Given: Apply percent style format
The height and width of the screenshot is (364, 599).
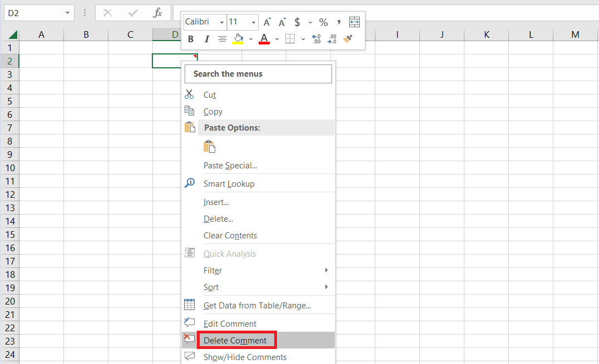Looking at the screenshot, I should [324, 22].
